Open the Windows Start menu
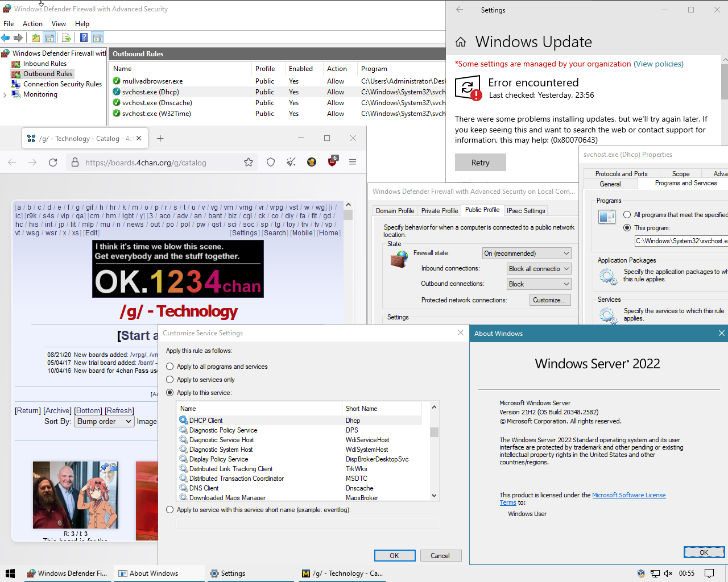Screen dimensions: 728x582 tap(10, 573)
